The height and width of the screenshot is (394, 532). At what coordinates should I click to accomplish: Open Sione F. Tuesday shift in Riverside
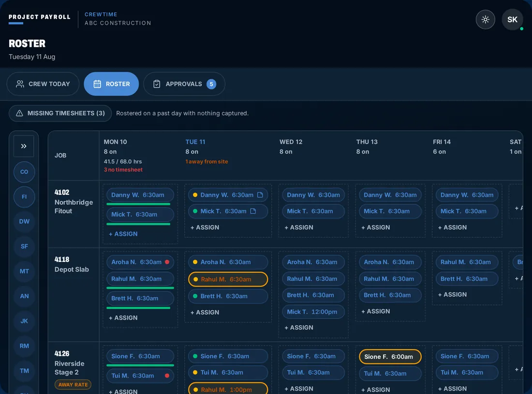pos(228,356)
